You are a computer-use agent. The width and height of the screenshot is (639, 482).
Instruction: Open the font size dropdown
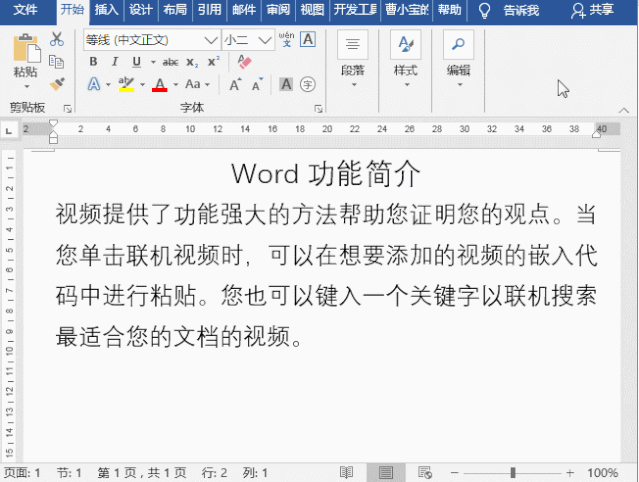pos(265,40)
